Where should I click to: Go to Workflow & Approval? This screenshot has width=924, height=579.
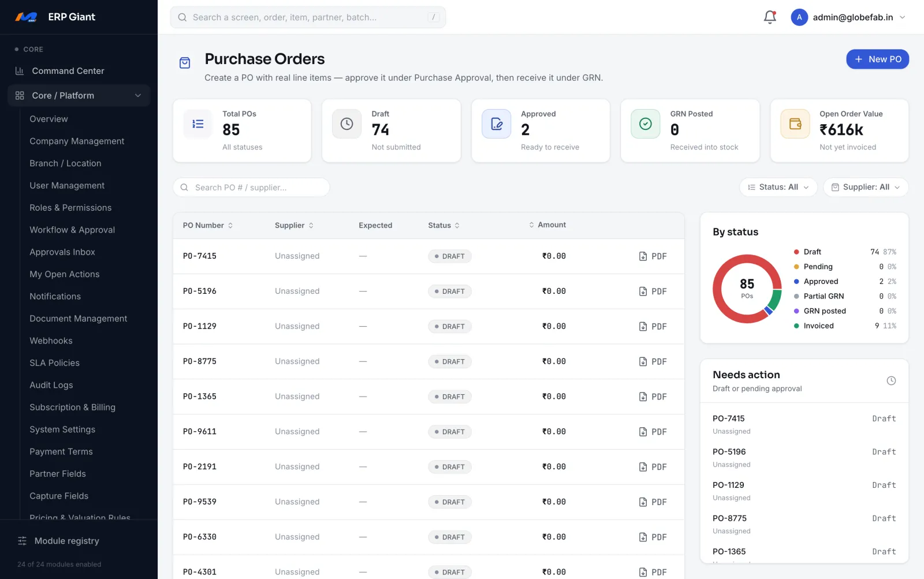point(72,230)
